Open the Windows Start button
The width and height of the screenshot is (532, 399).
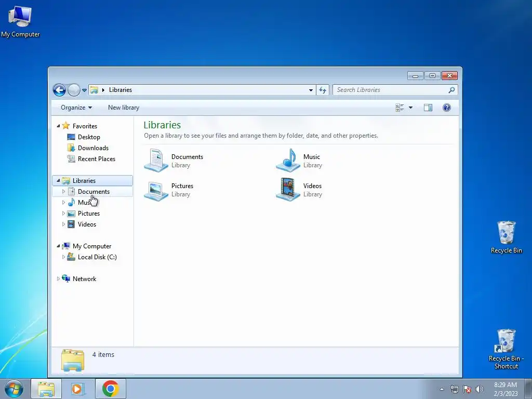pos(14,389)
